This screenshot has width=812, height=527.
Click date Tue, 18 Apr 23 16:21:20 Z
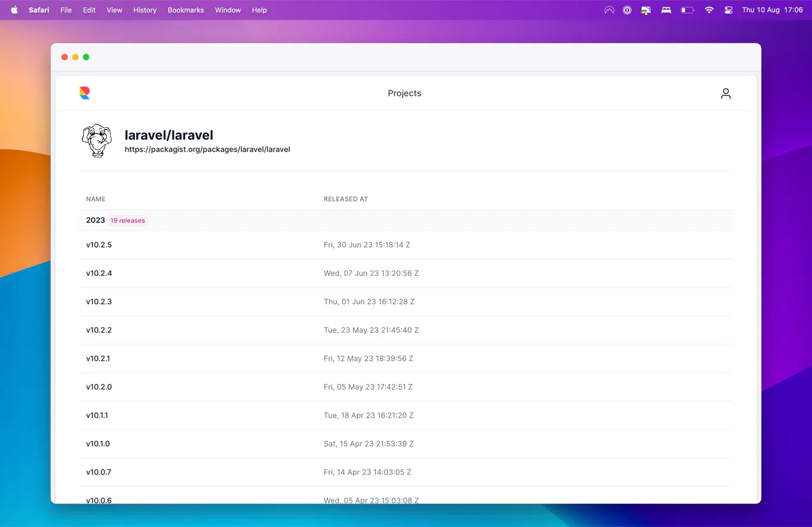coord(368,415)
